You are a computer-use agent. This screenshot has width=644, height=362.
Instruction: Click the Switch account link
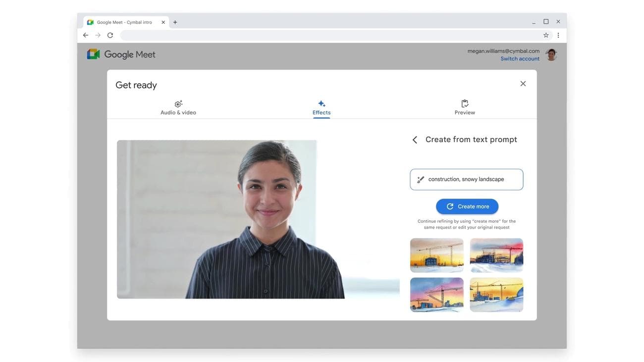click(520, 59)
